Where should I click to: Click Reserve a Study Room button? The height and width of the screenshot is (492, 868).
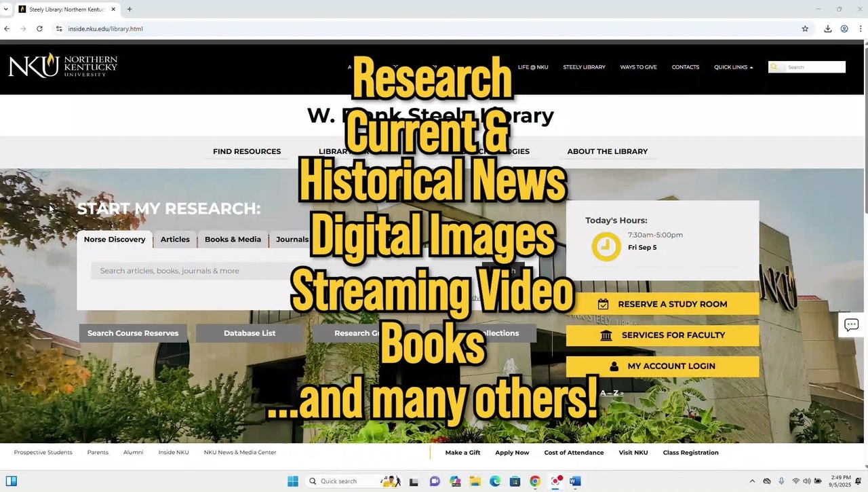tap(663, 304)
